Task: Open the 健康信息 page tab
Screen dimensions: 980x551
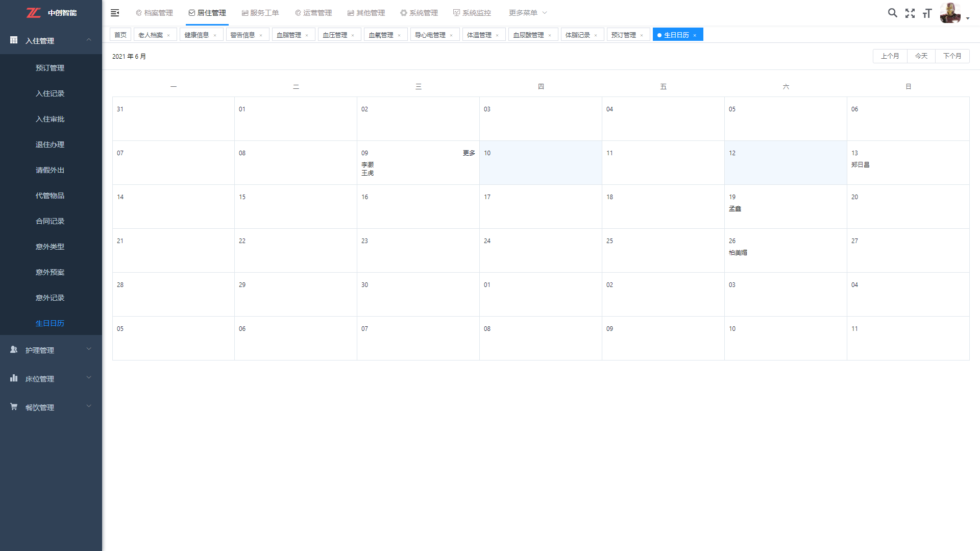Action: (x=197, y=35)
